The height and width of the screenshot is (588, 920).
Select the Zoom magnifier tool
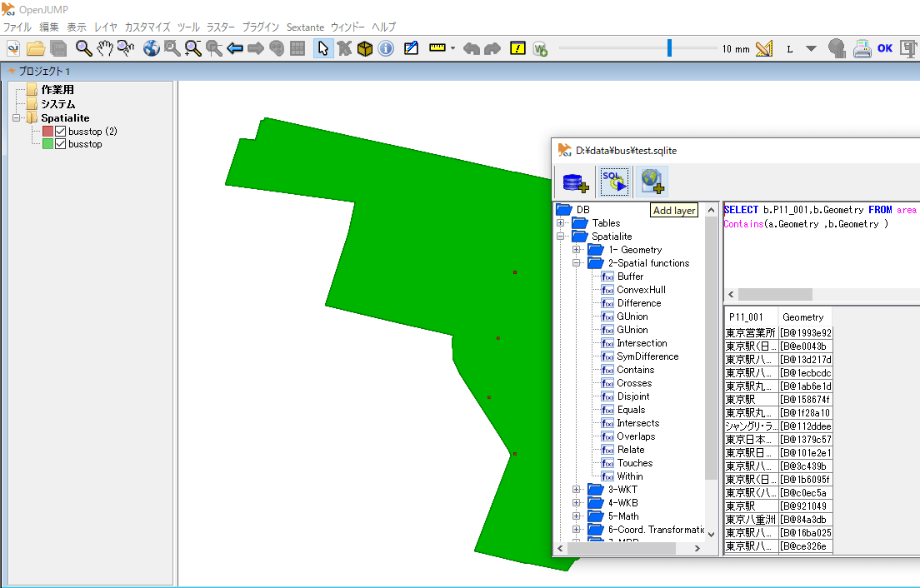point(84,48)
